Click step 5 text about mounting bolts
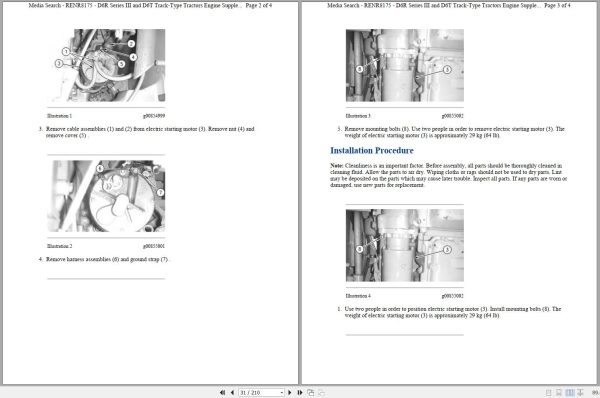The image size is (600, 398). coord(452,132)
